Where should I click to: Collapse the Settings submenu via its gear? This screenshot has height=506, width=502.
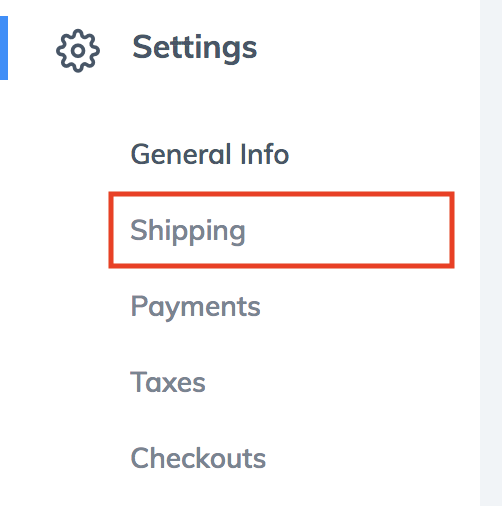click(x=78, y=51)
